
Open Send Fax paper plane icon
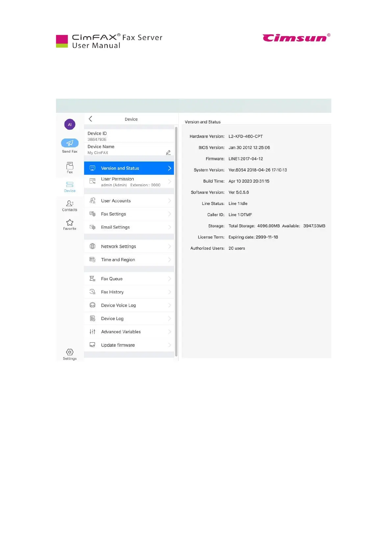click(70, 143)
